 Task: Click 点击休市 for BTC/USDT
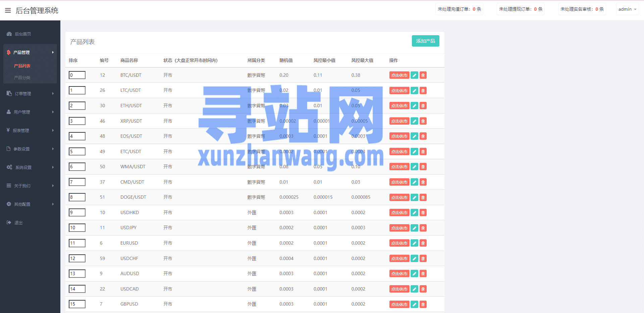(399, 75)
